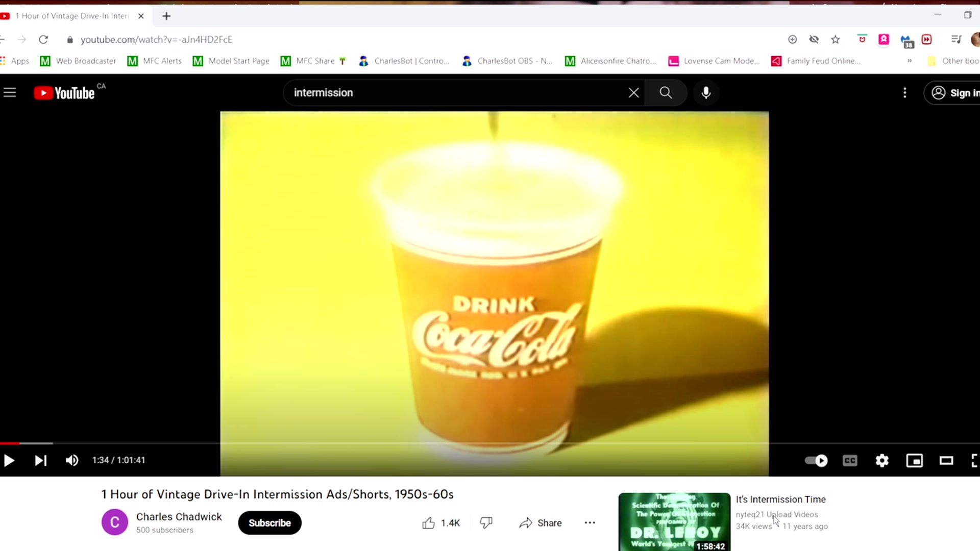This screenshot has height=551, width=980.
Task: Reload the current page
Action: [x=43, y=39]
